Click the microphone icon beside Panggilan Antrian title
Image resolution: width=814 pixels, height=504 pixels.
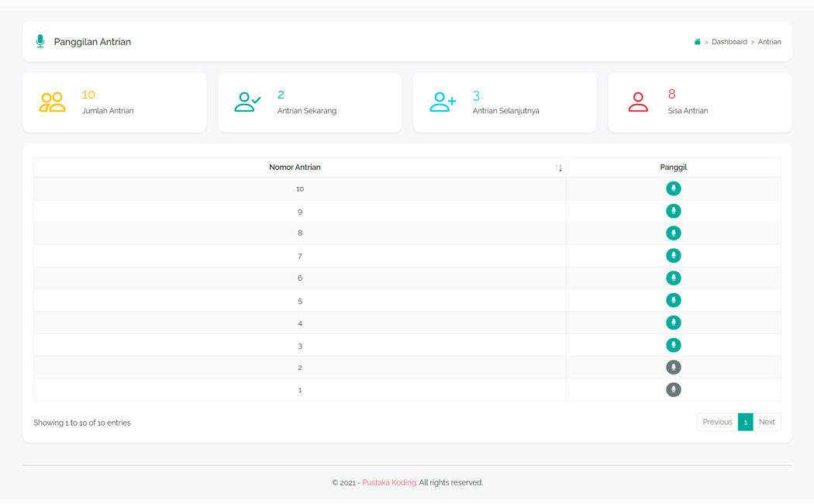(x=40, y=41)
